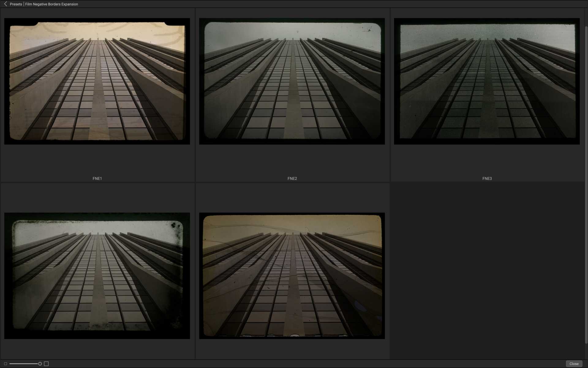Screen dimensions: 588x368
Task: Apply the FNE1 film border preset
Action: click(97, 81)
